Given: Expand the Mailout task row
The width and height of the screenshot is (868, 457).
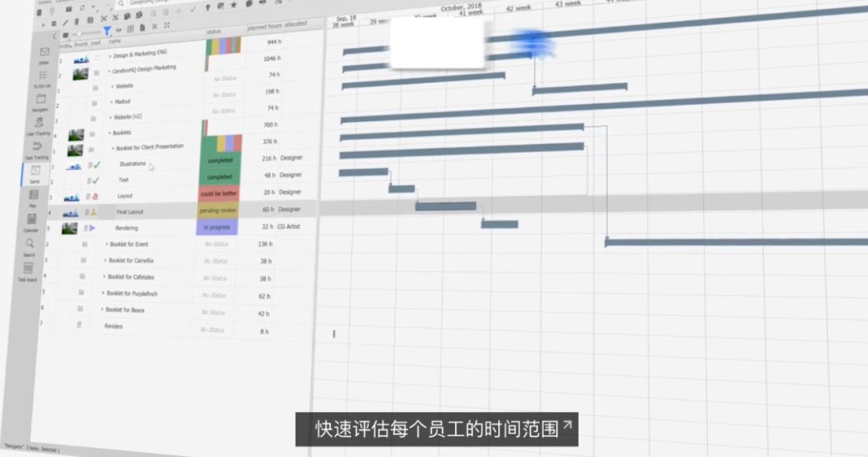Looking at the screenshot, I should (111, 102).
